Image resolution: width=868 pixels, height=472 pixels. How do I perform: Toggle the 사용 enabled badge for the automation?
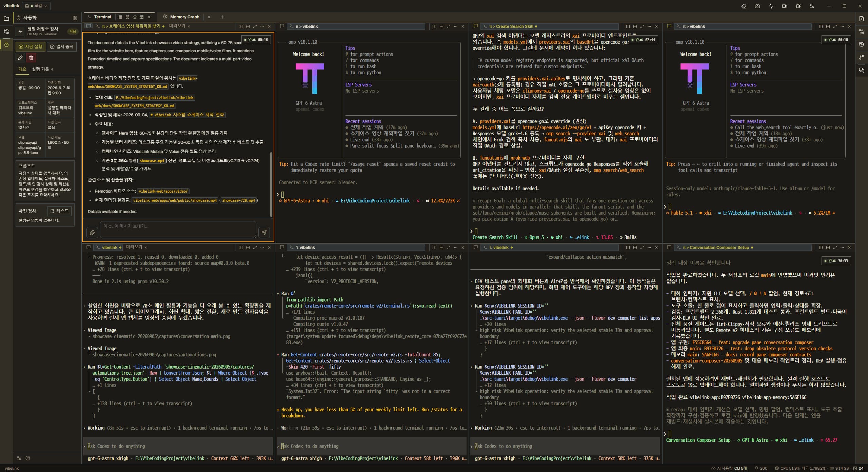[73, 31]
